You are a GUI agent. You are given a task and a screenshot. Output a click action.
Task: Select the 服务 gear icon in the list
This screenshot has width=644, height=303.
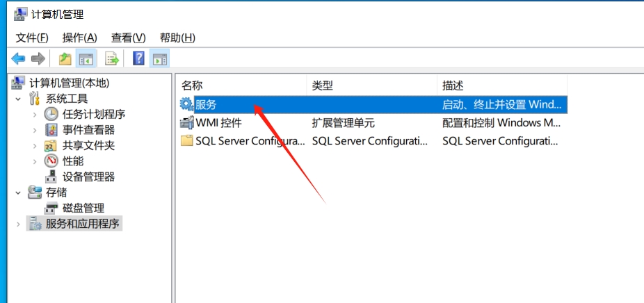[x=187, y=104]
